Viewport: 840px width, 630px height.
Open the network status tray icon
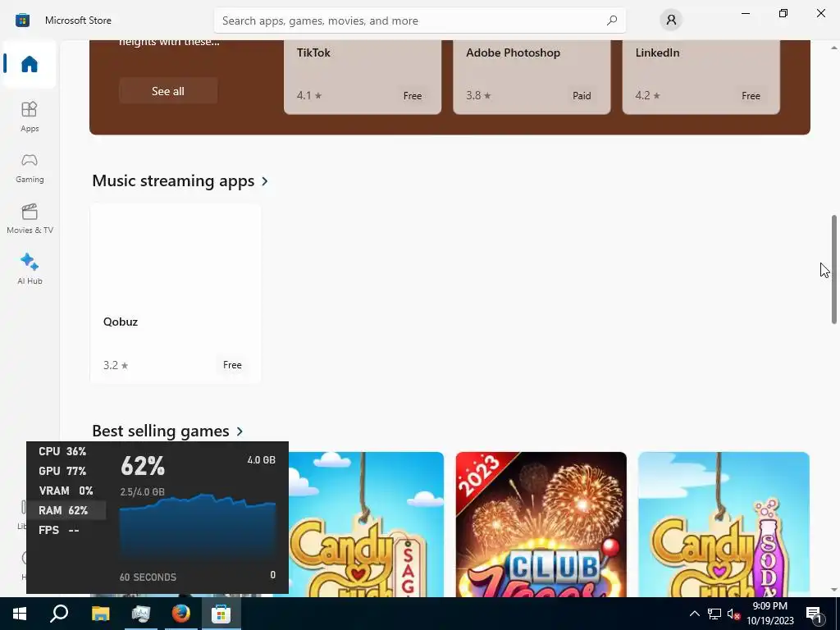pyautogui.click(x=714, y=614)
